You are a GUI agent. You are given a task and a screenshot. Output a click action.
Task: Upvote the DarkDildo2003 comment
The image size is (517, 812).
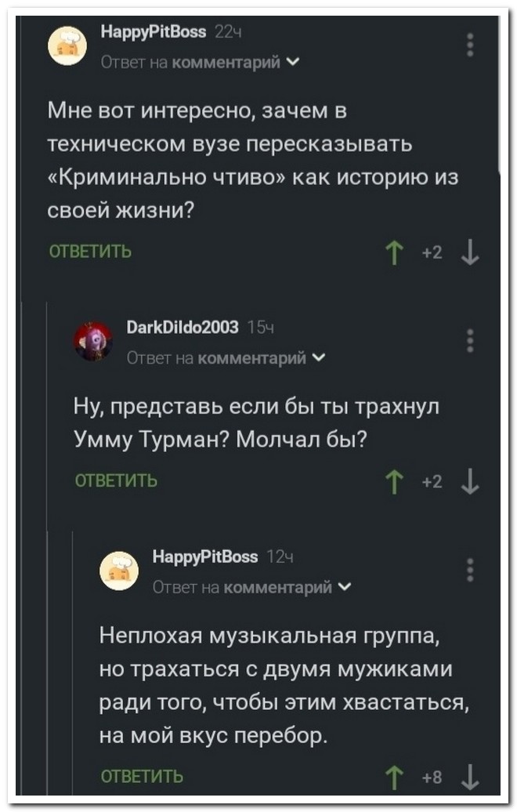point(392,480)
